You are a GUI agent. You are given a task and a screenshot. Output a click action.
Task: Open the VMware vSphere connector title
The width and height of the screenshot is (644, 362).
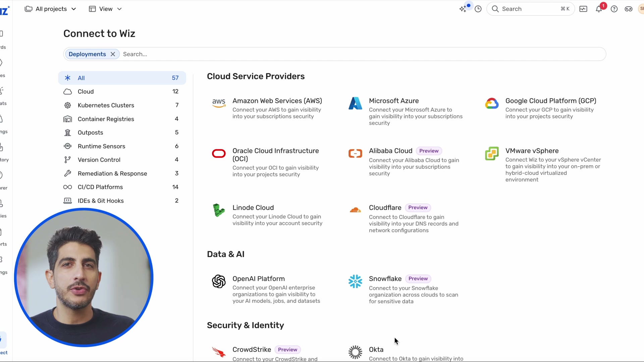[532, 151]
